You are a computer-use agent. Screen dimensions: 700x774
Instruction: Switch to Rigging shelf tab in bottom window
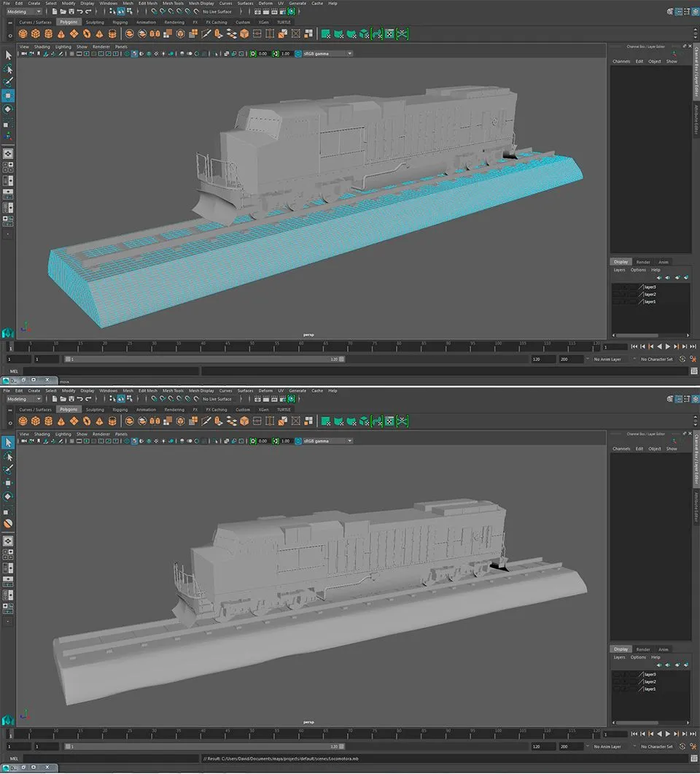[x=120, y=410]
